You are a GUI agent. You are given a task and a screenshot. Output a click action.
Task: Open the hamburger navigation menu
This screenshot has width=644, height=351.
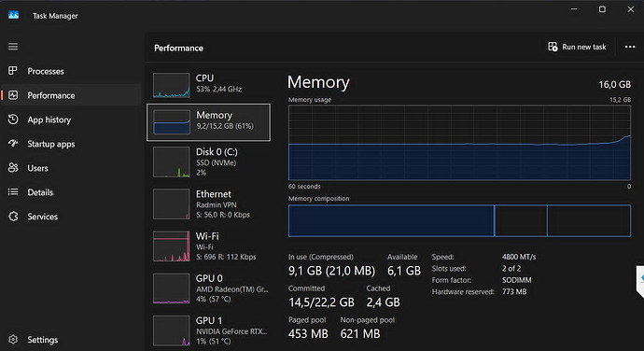click(13, 47)
